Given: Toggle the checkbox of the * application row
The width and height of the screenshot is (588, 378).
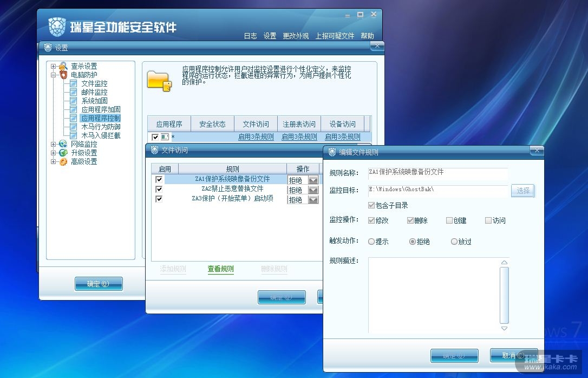Looking at the screenshot, I should (155, 137).
